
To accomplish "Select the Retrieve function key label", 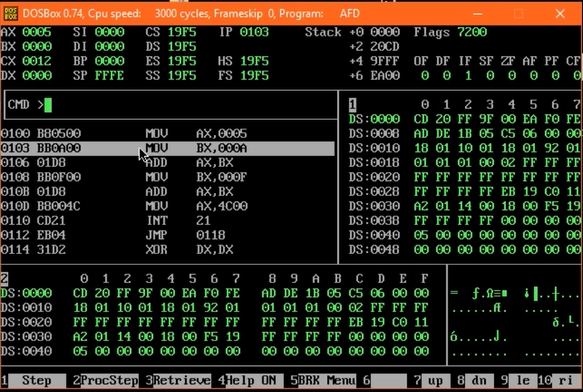I will (x=182, y=380).
